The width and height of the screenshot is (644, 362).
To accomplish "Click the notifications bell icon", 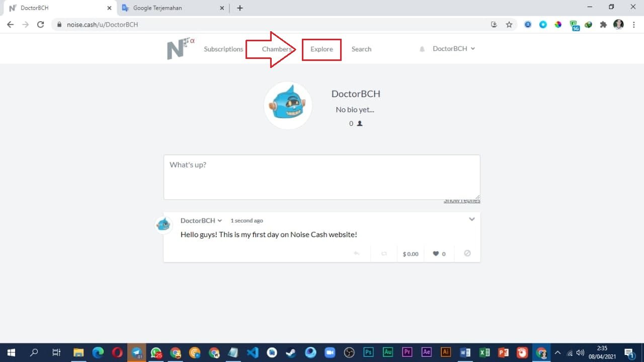I will coord(422,49).
